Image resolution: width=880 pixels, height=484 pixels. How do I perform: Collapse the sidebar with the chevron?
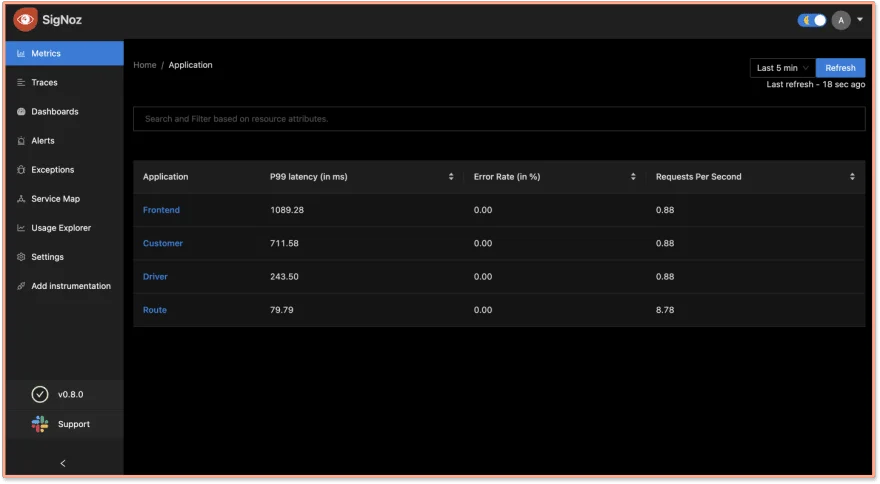coord(63,464)
